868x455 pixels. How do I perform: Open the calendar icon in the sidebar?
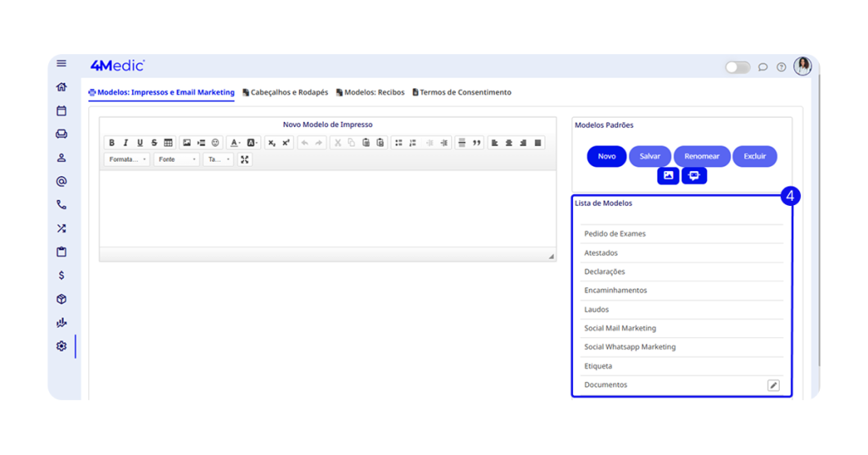[x=61, y=111]
